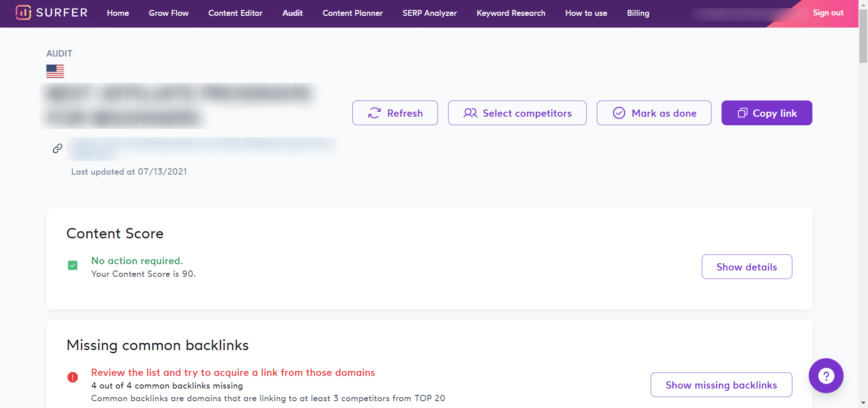Click Select competitors button

tap(517, 113)
